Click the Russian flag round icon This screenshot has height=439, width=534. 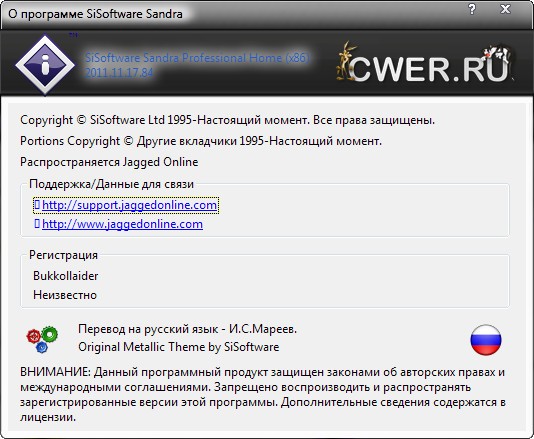click(x=486, y=340)
